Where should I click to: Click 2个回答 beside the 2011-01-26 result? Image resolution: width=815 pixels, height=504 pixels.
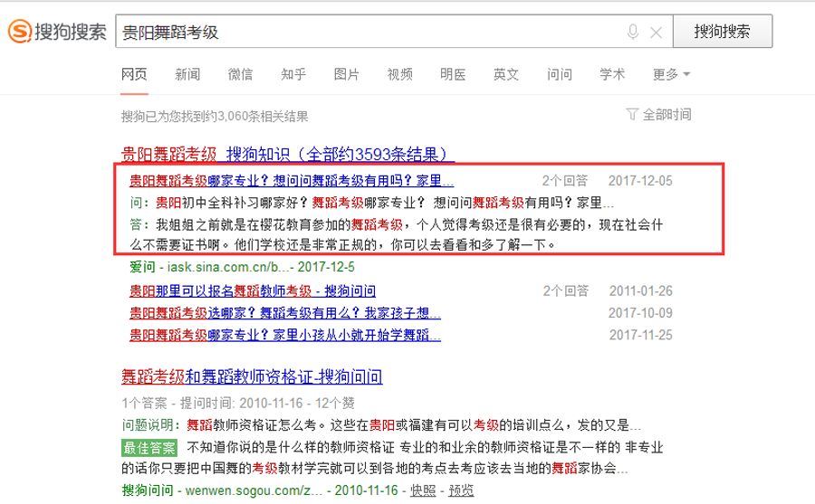click(x=566, y=291)
